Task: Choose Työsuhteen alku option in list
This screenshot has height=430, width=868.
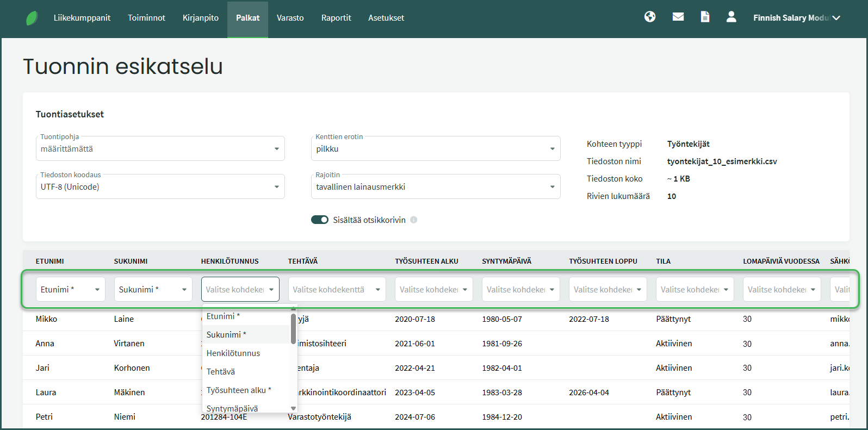Action: click(238, 390)
